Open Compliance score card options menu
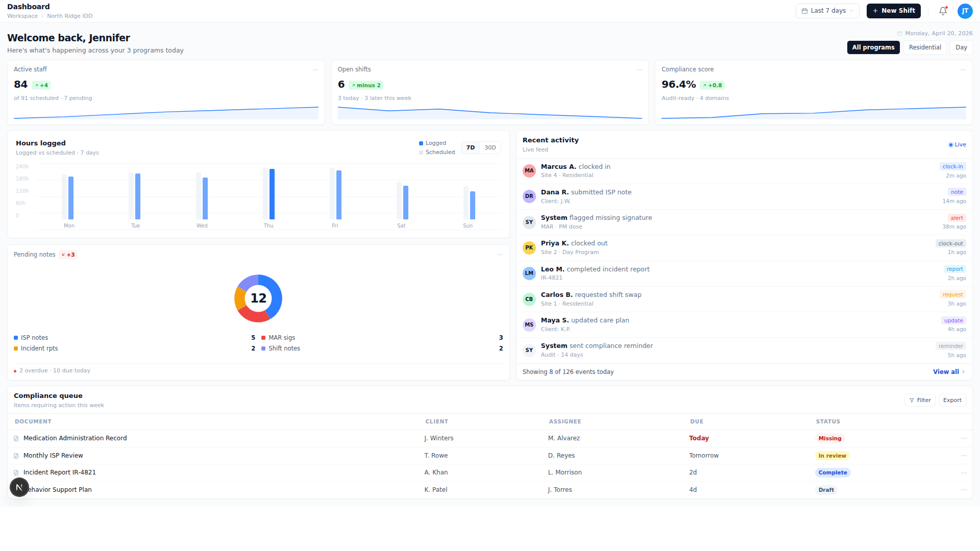The height and width of the screenshot is (551, 980). pos(963,70)
